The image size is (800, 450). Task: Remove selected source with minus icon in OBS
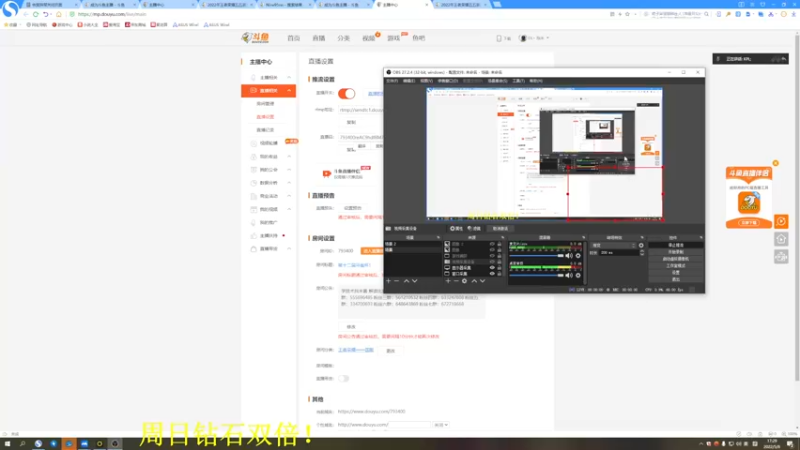(x=456, y=281)
